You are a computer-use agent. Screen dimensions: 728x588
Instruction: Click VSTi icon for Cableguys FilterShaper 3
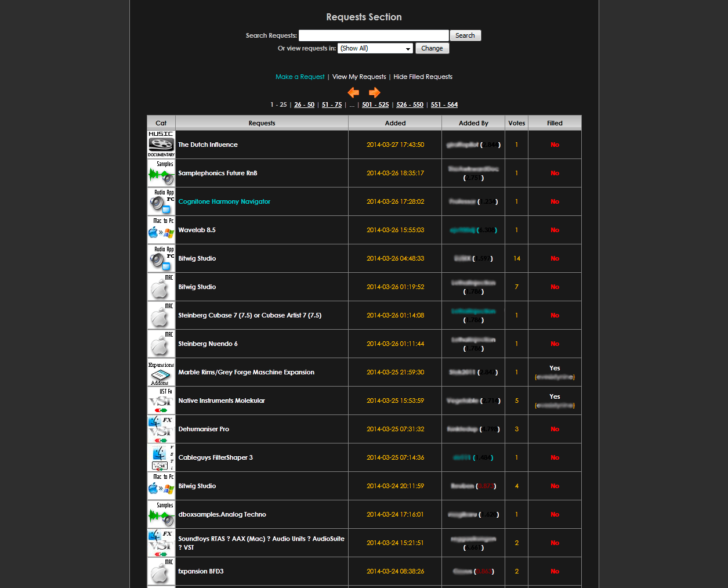click(161, 457)
